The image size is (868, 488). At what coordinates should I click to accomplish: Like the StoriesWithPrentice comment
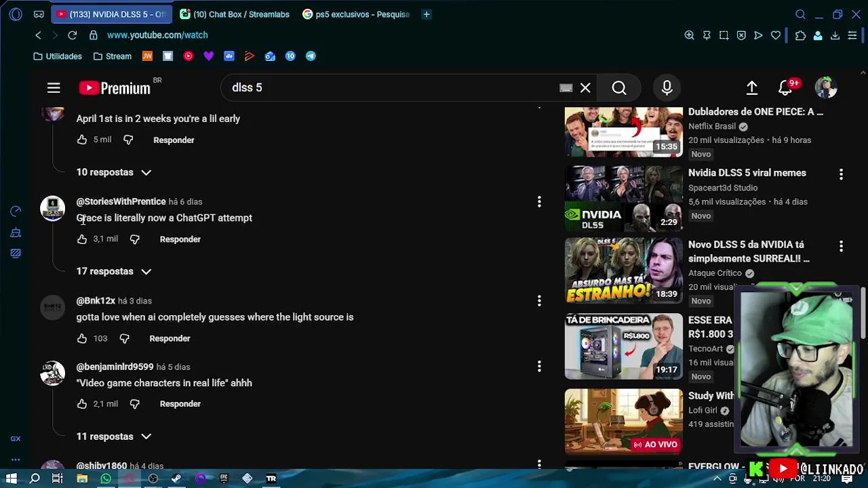coord(82,239)
